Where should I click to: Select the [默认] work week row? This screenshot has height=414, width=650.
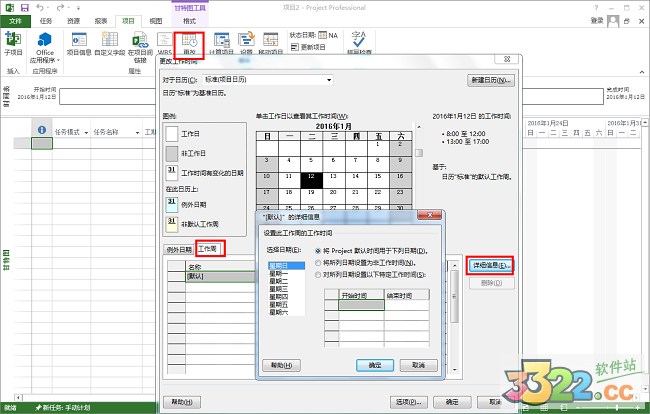coord(220,276)
